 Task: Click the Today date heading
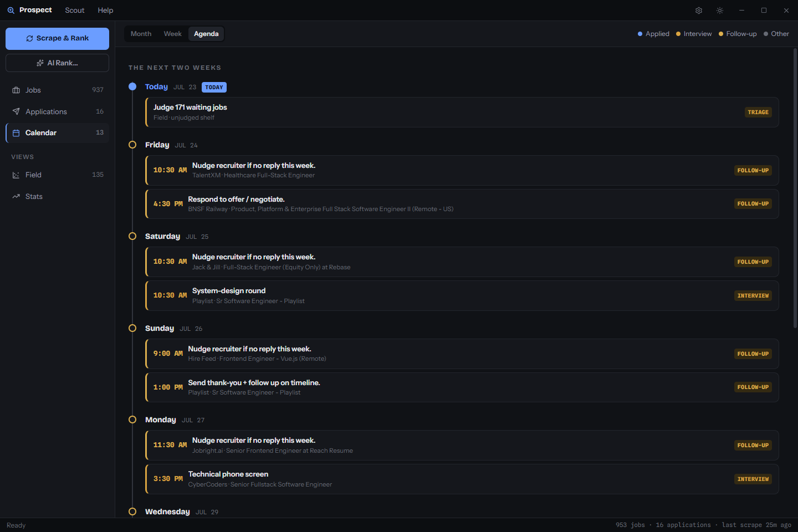click(x=156, y=86)
